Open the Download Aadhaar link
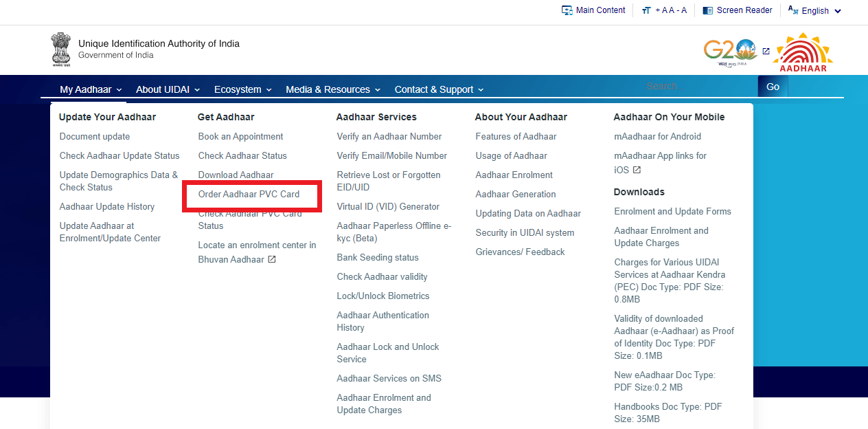868x429 pixels. [236, 175]
